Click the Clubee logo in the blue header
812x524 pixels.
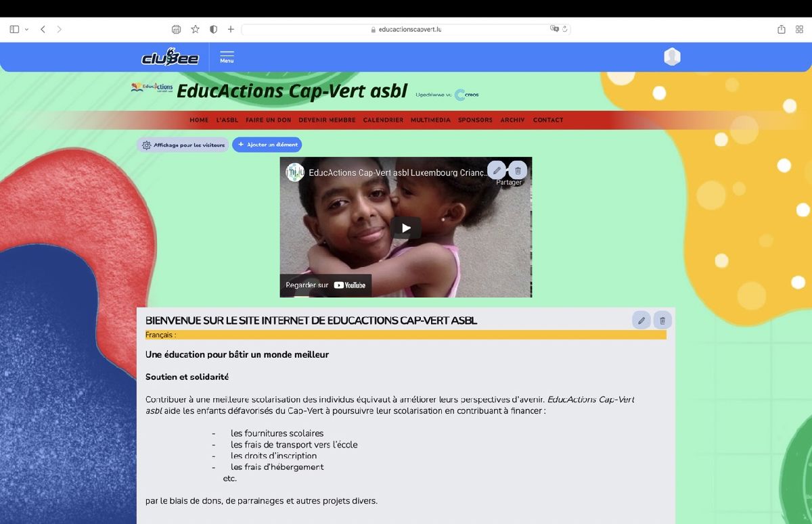[x=170, y=57]
